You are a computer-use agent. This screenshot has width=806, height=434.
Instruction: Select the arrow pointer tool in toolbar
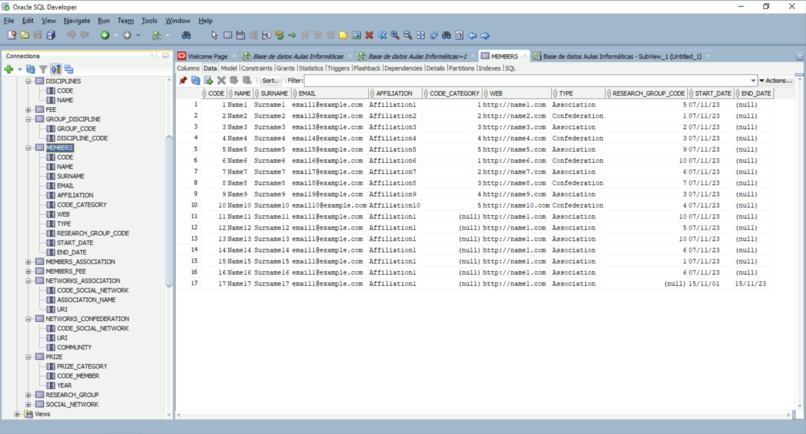(214, 35)
